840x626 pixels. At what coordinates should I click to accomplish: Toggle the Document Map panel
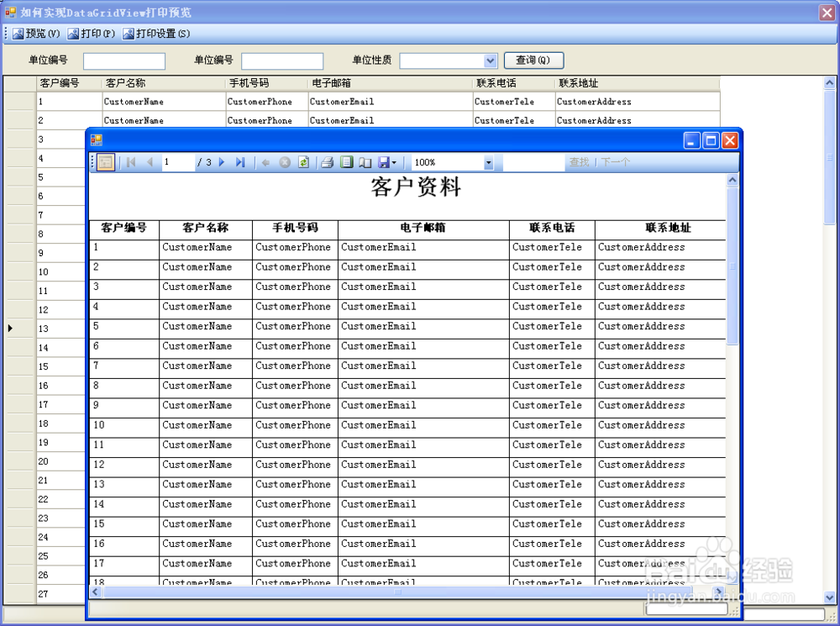tap(105, 162)
